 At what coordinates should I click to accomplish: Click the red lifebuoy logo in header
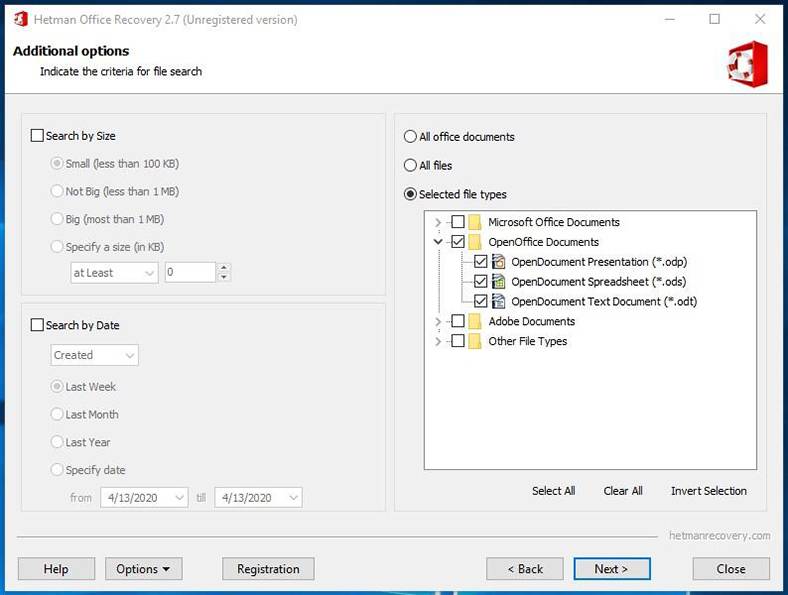(748, 64)
